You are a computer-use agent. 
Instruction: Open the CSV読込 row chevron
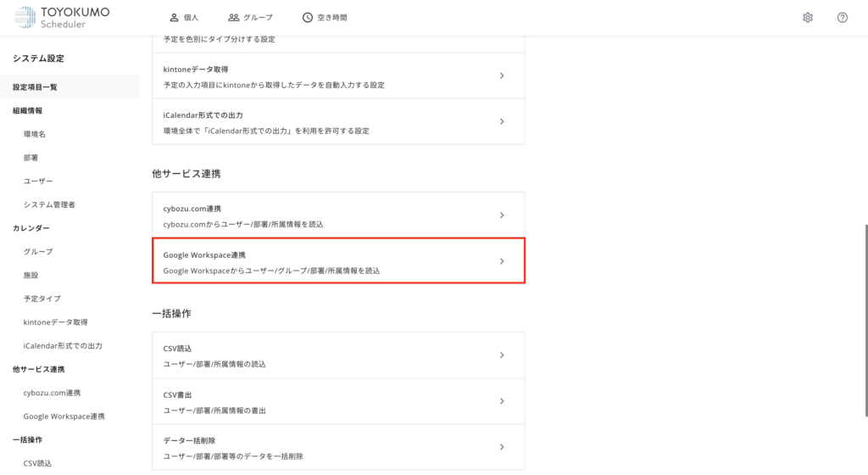click(x=502, y=355)
